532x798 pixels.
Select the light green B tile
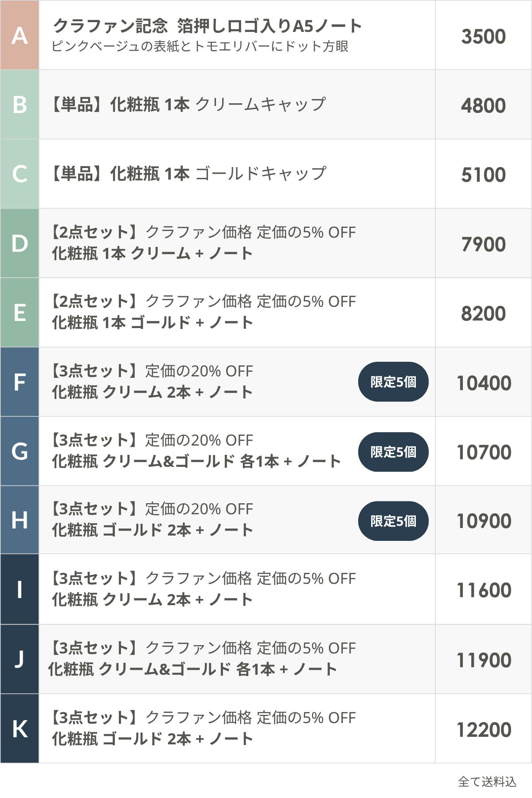tap(20, 105)
